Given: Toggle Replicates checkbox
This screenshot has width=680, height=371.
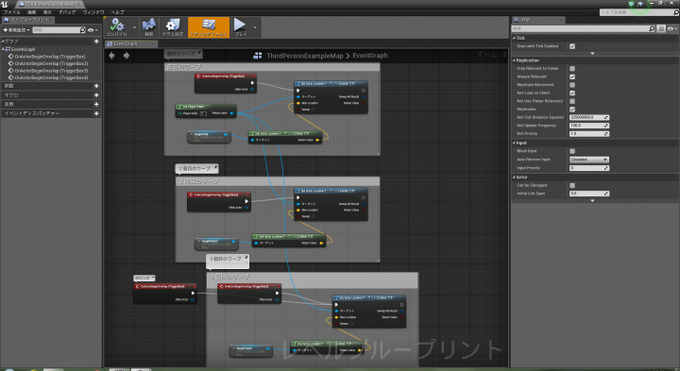Looking at the screenshot, I should tap(572, 109).
